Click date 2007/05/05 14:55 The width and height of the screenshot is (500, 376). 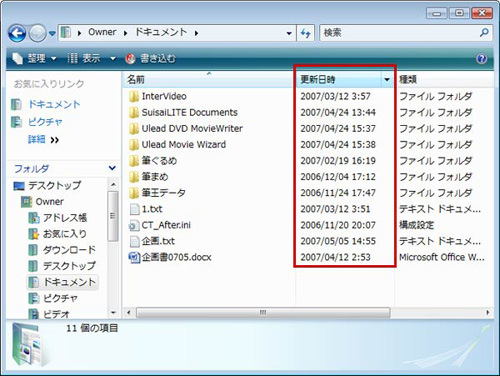tap(338, 241)
